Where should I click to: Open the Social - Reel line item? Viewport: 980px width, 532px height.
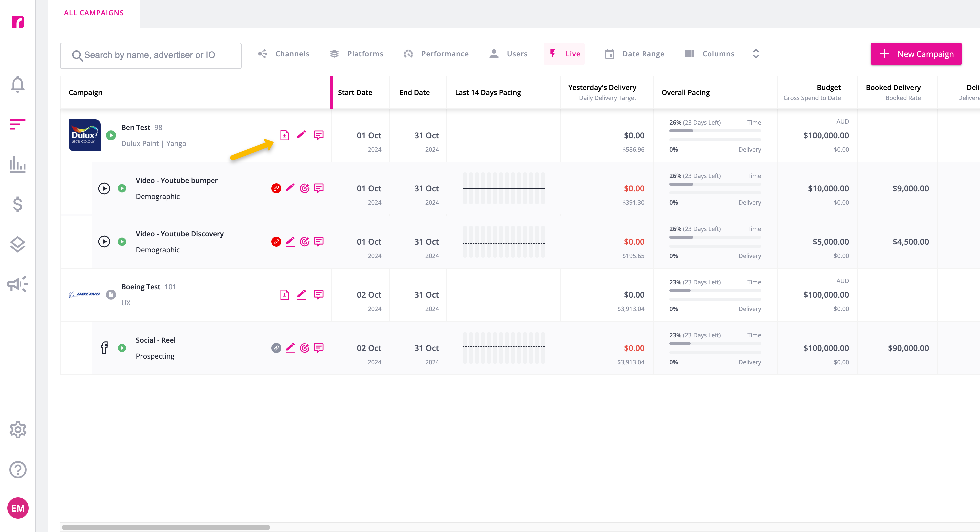[x=156, y=340]
